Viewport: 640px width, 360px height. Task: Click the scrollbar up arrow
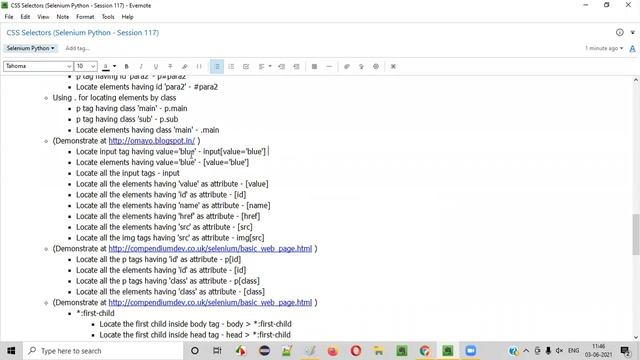pos(636,80)
